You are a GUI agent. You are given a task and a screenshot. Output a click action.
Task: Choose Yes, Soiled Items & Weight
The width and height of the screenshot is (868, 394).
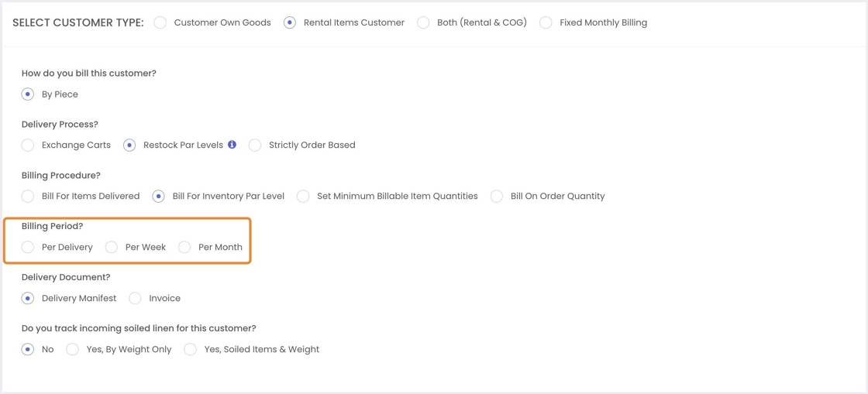pos(191,350)
